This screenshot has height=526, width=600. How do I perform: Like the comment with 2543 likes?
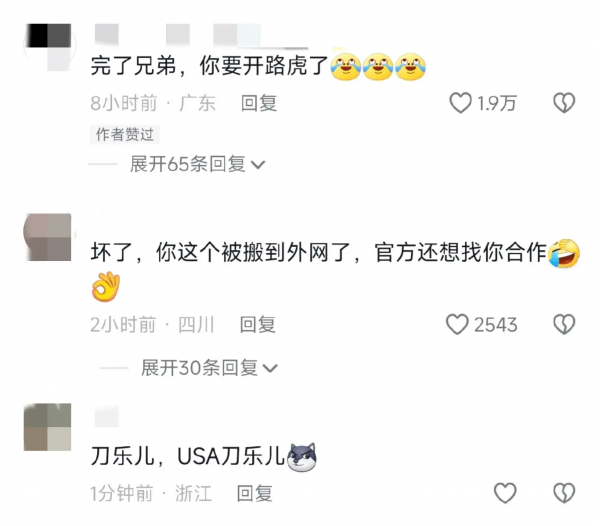457,324
